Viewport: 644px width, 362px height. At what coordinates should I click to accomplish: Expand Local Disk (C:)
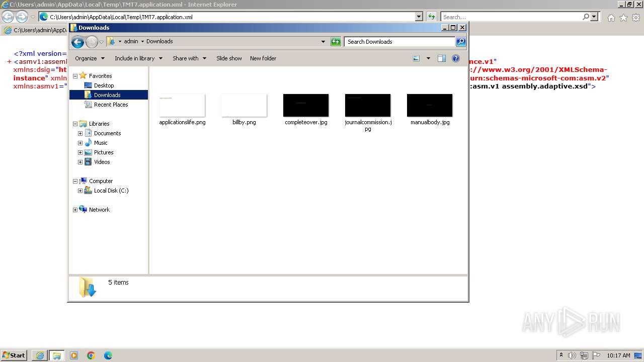coord(80,191)
